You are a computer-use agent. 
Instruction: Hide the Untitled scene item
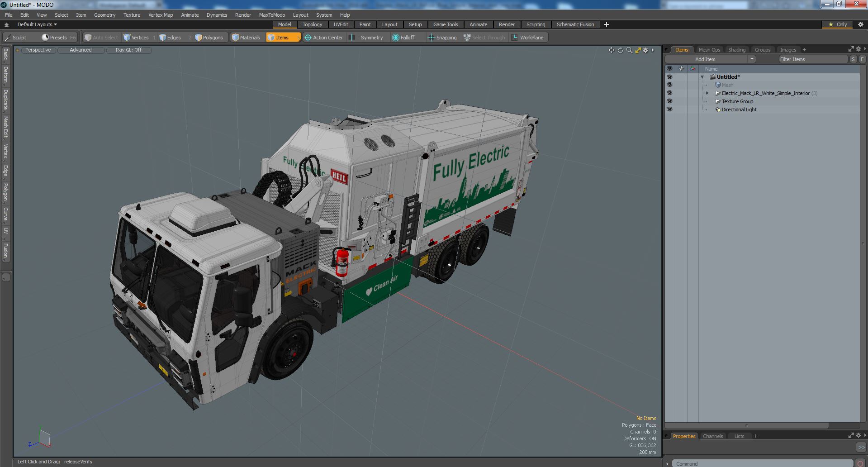click(x=669, y=77)
